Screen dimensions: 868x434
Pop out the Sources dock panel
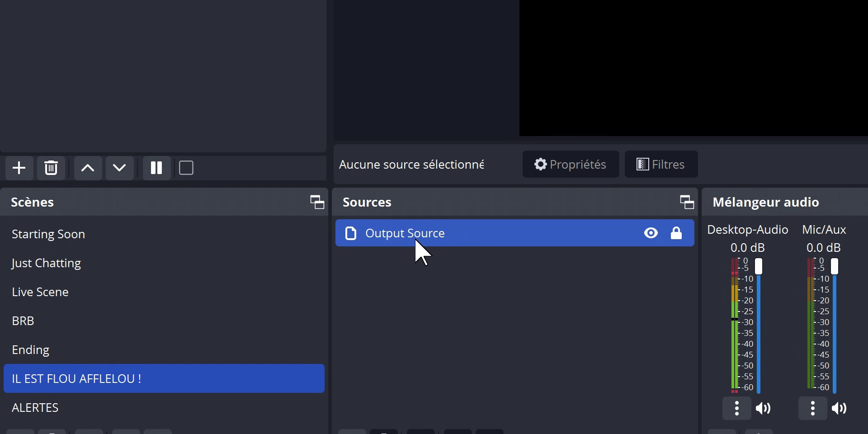pos(687,202)
